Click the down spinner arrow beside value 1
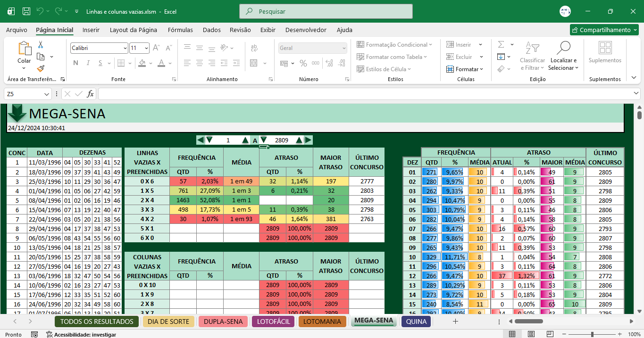644x338 pixels. [x=209, y=140]
